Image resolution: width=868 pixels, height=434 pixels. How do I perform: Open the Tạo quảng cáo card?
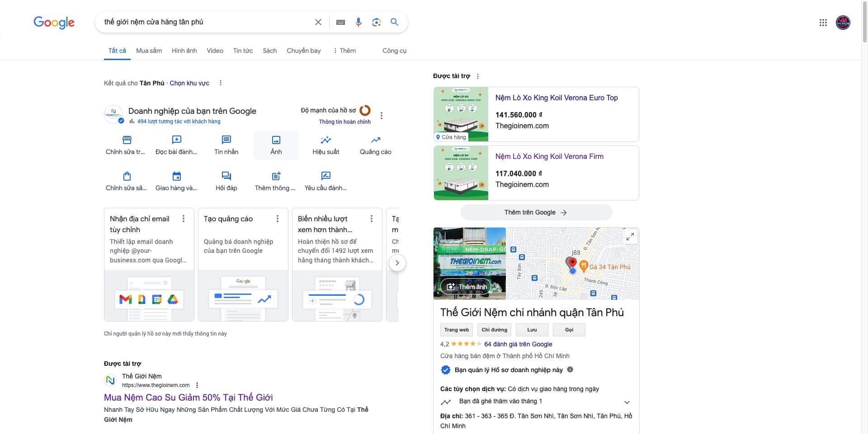click(x=243, y=265)
